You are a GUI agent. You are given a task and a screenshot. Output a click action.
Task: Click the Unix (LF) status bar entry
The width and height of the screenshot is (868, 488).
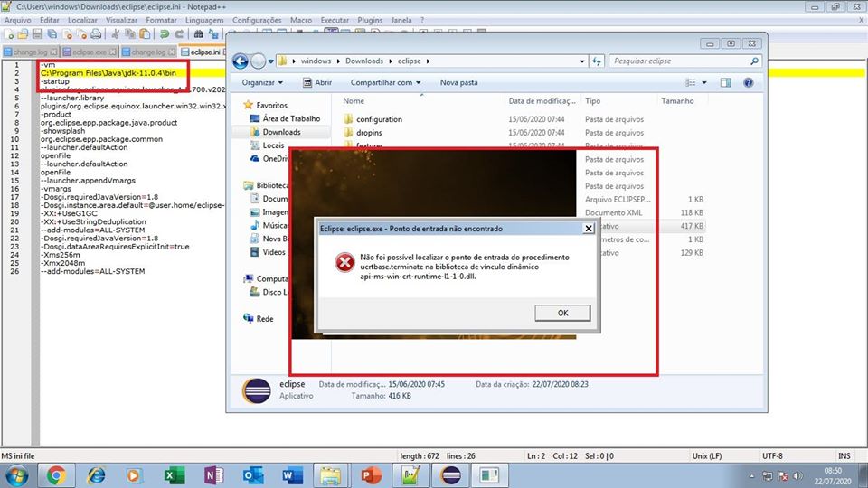click(x=706, y=455)
